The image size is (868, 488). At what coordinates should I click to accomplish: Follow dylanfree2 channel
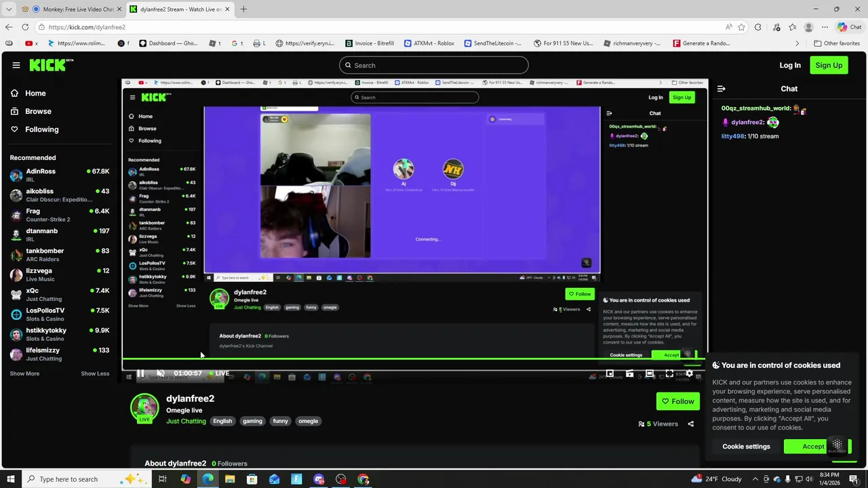click(x=678, y=401)
